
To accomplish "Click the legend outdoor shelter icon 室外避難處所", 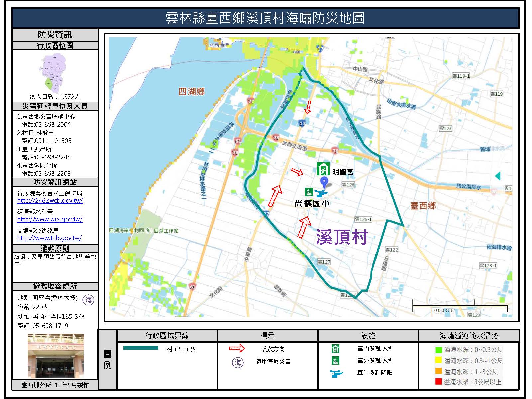I will (335, 360).
